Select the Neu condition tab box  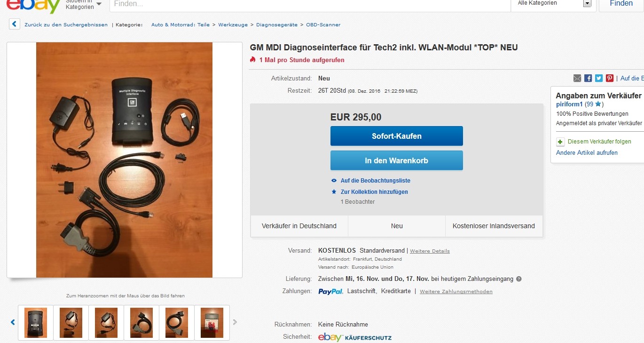click(x=396, y=225)
